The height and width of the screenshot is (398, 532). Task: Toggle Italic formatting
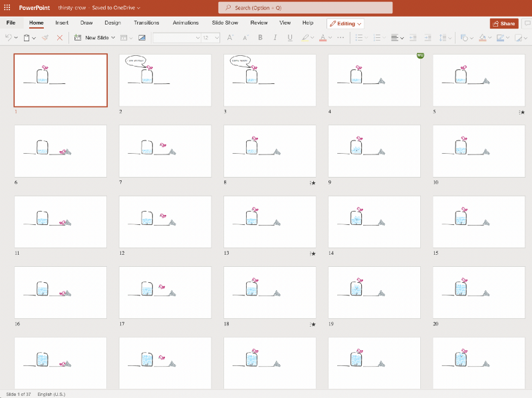pyautogui.click(x=275, y=38)
